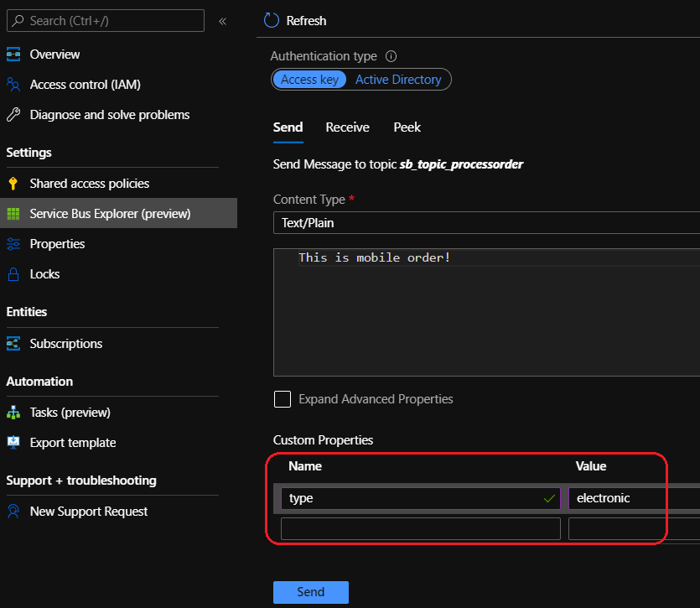
Task: Open Access control (IAM) people icon
Action: pos(13,85)
